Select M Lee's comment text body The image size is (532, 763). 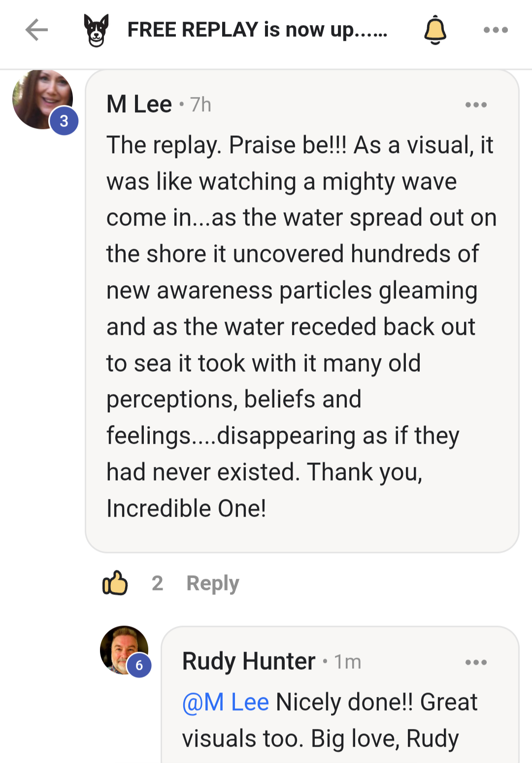300,327
